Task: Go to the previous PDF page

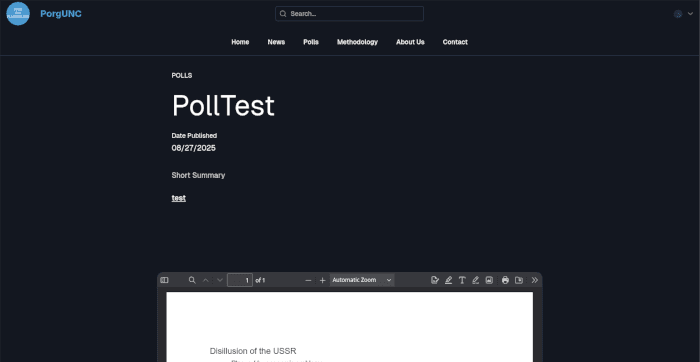Action: point(206,280)
